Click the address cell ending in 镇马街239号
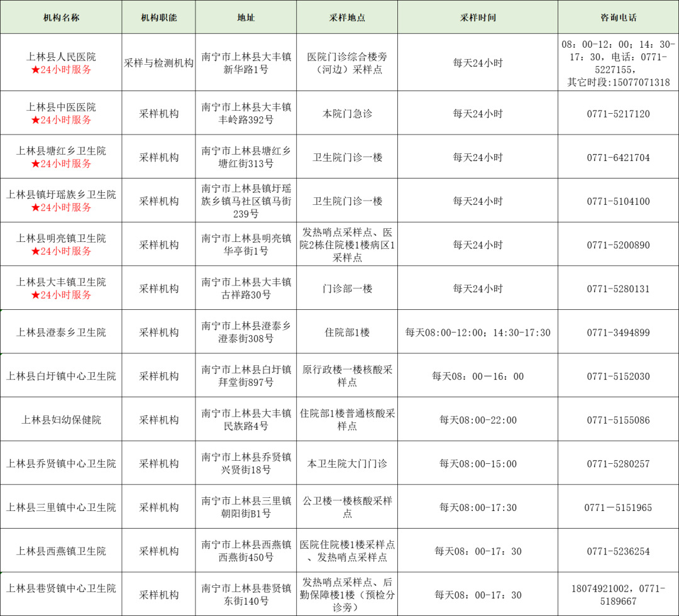The image size is (679, 616). 246,201
